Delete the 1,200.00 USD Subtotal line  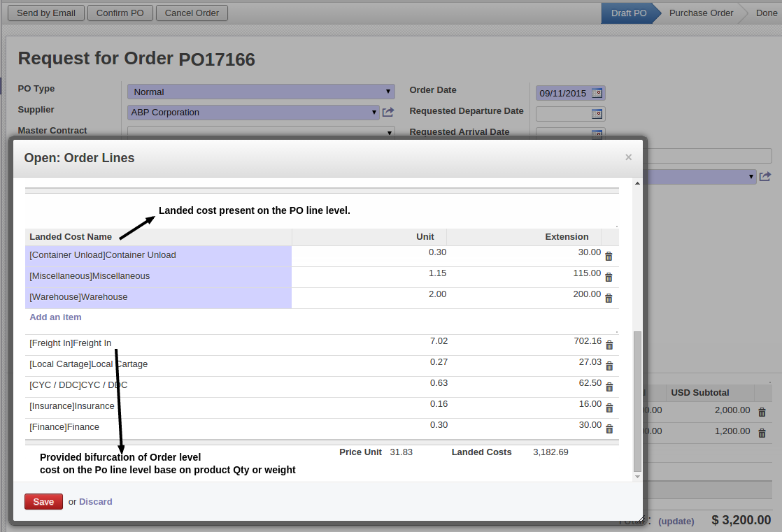tap(762, 433)
